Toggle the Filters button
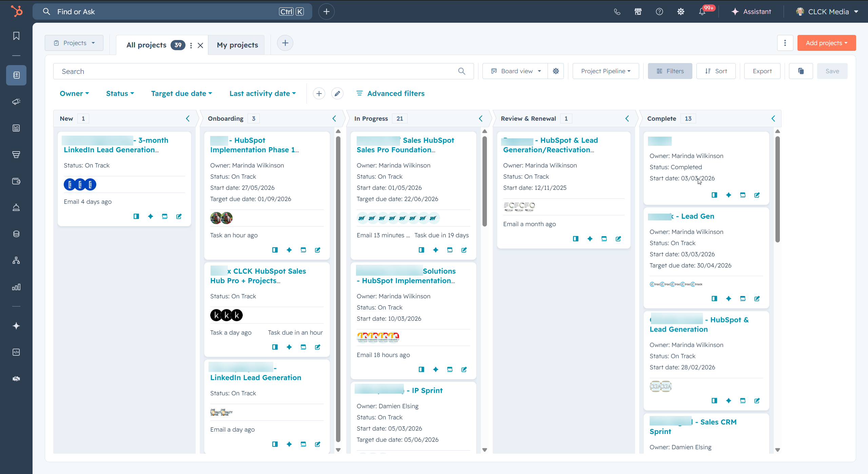 (670, 71)
